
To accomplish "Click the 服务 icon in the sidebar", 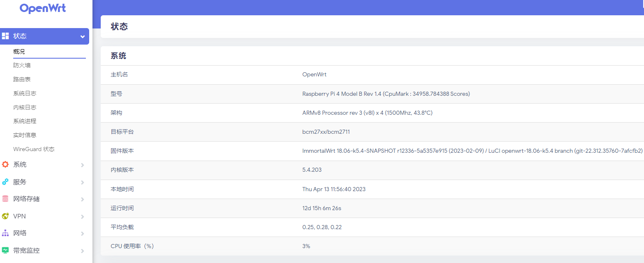I will click(5, 181).
